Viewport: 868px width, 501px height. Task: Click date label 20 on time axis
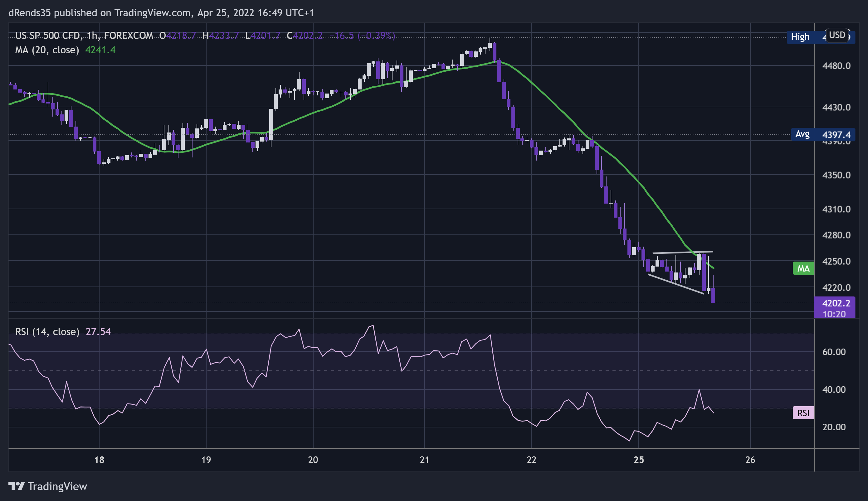[313, 460]
